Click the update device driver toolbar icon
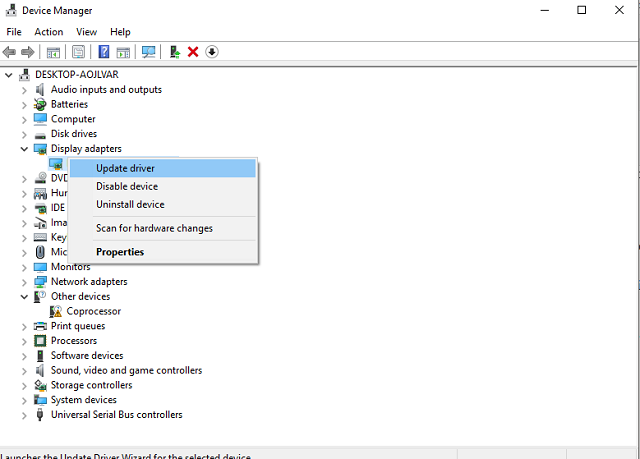The height and width of the screenshot is (459, 640). tap(175, 52)
